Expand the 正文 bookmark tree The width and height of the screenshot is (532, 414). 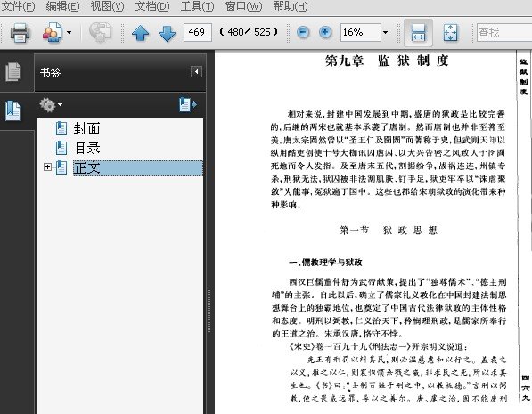coord(47,166)
